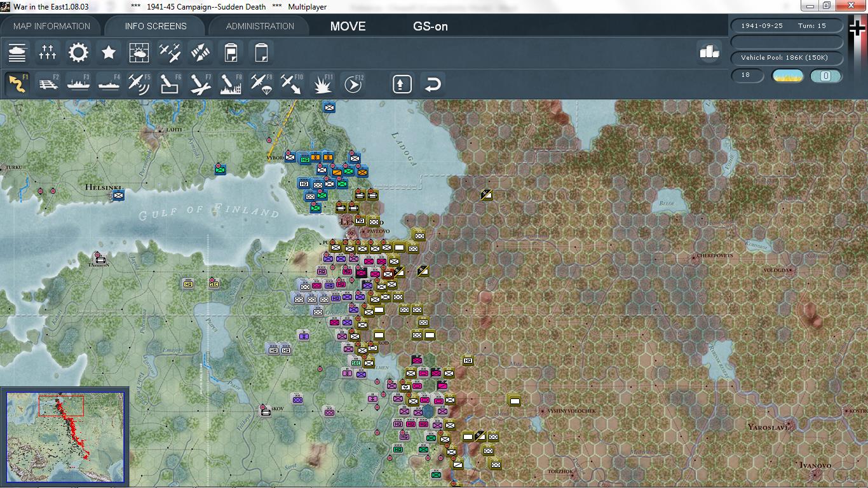
Task: Click the Helsinki city label
Action: (x=103, y=187)
